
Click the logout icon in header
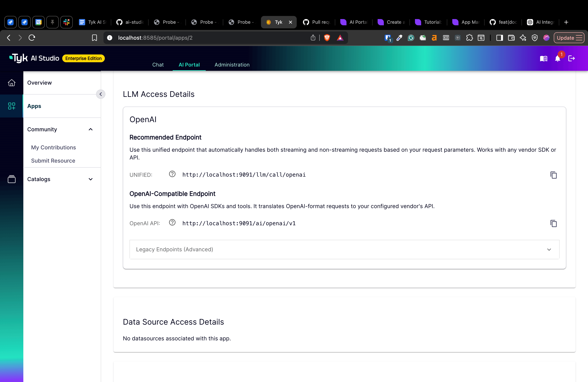(571, 59)
